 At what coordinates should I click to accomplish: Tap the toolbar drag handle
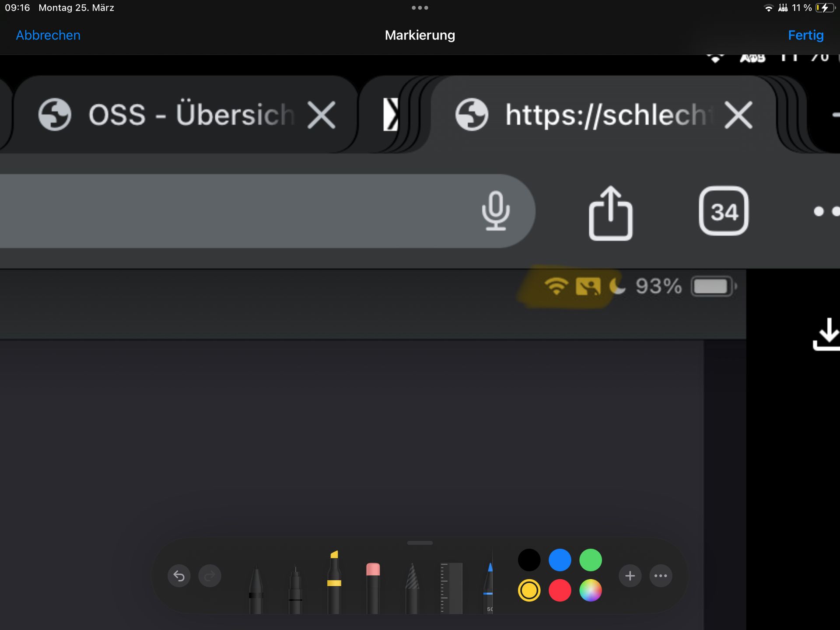420,543
